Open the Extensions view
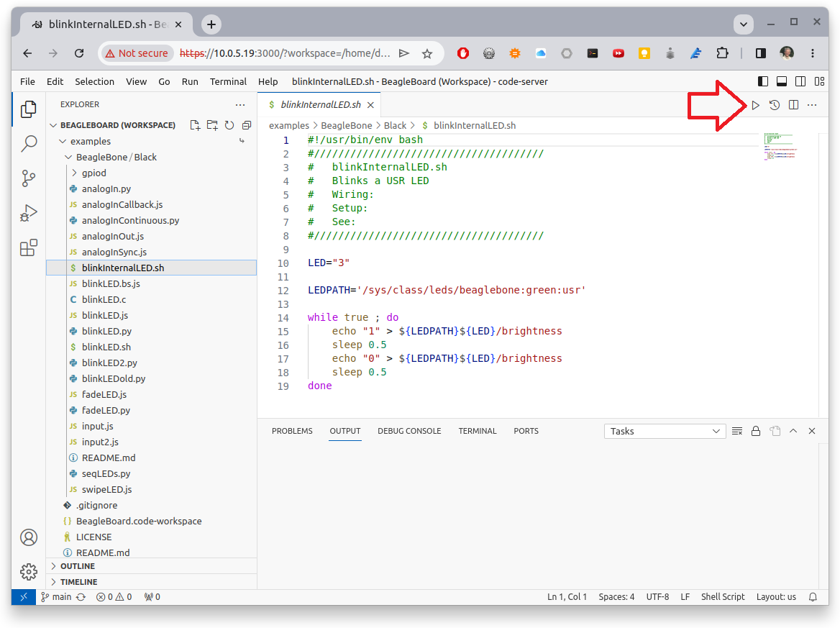 coord(29,248)
